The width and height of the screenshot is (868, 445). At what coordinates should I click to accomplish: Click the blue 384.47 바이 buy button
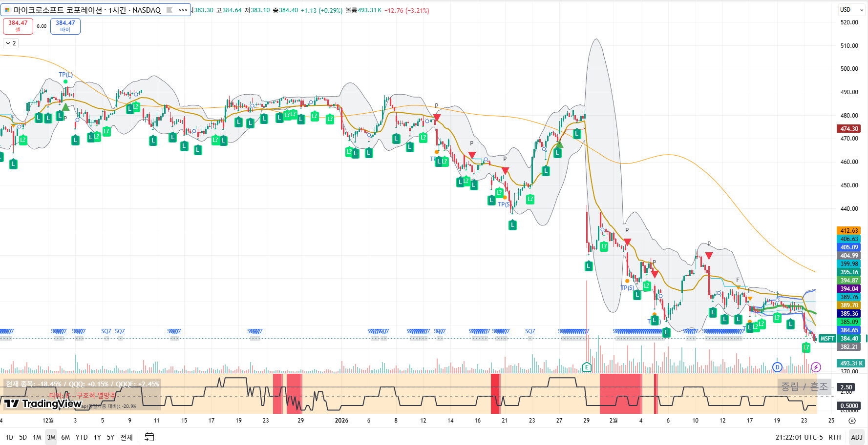click(x=65, y=26)
